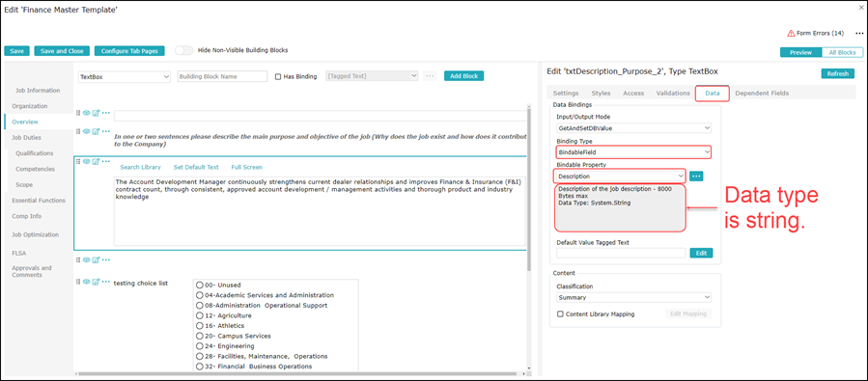This screenshot has height=381, width=868.
Task: Edit the italic instruction text block
Action: point(96,131)
